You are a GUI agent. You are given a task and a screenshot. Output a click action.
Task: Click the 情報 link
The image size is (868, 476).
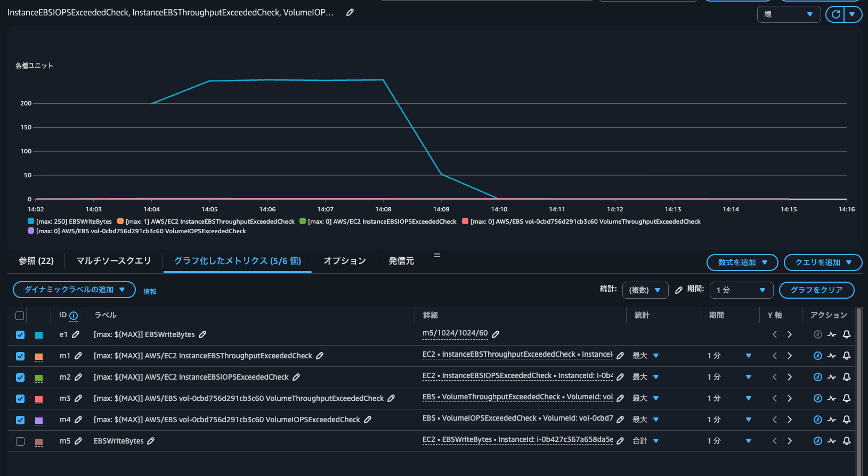[x=150, y=292]
